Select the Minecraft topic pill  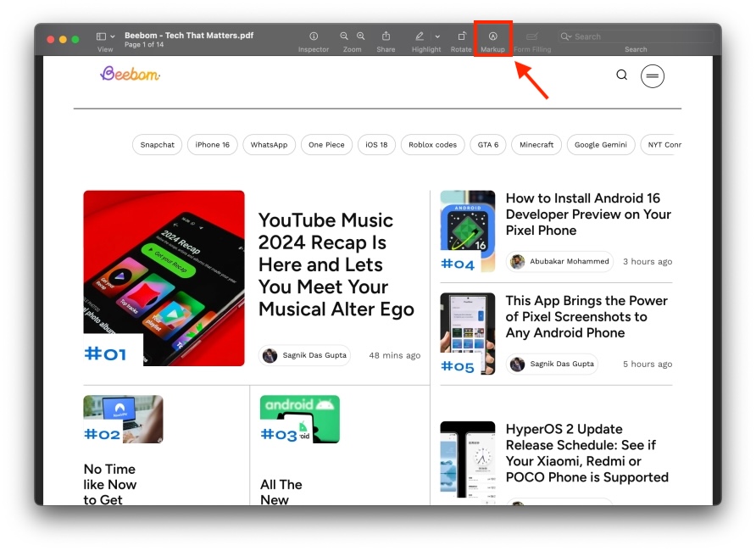tap(536, 145)
